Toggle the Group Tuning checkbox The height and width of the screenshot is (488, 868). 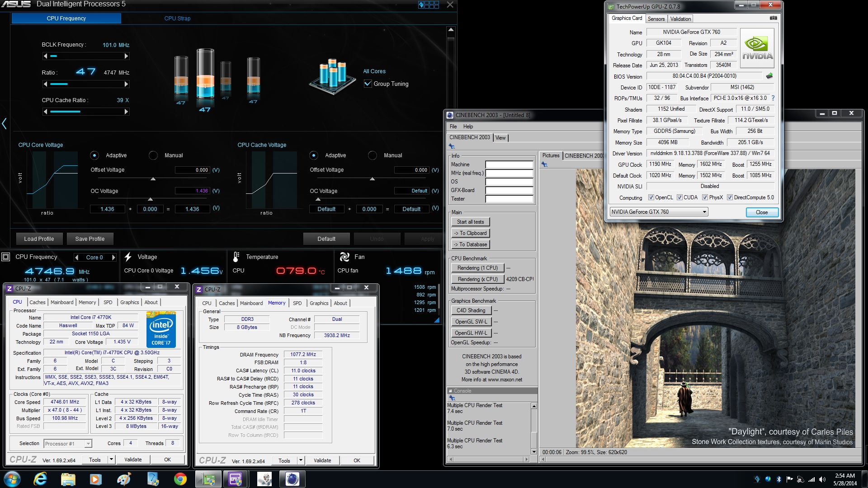pyautogui.click(x=368, y=84)
